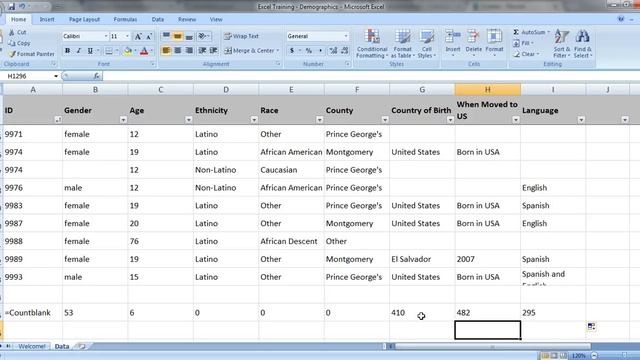Image resolution: width=640 pixels, height=360 pixels.
Task: Open the County column filter dropdown
Action: coord(385,120)
